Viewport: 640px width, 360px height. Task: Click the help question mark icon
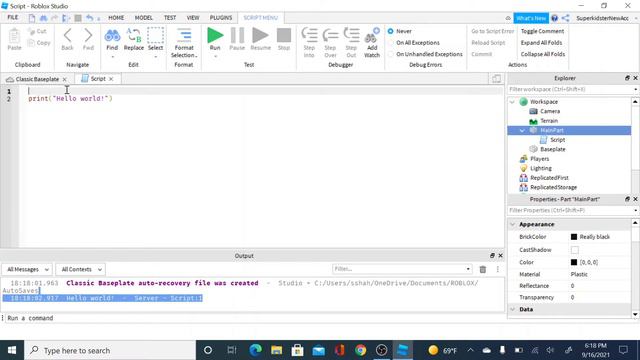(554, 18)
